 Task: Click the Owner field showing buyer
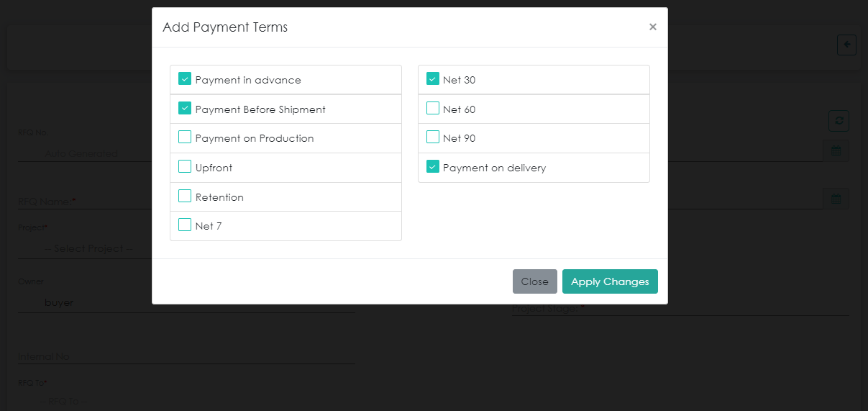(186, 303)
